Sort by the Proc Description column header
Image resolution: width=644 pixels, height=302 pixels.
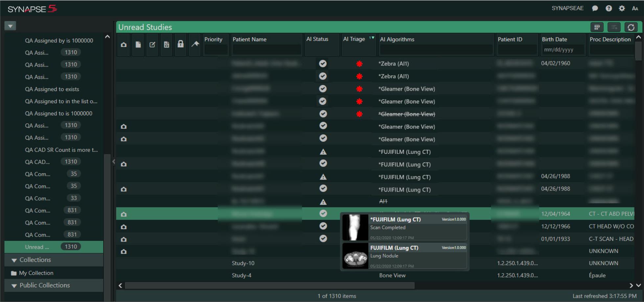610,39
